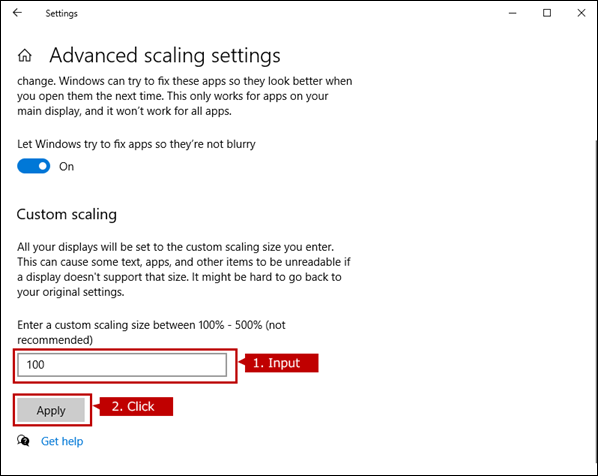
Task: Minimize the Settings window
Action: [513, 13]
